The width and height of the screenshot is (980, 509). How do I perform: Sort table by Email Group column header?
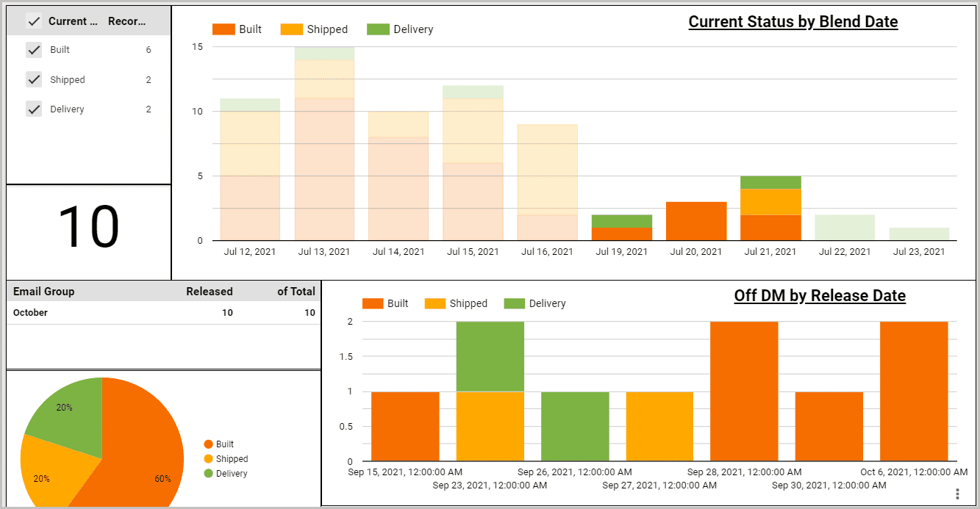[43, 292]
